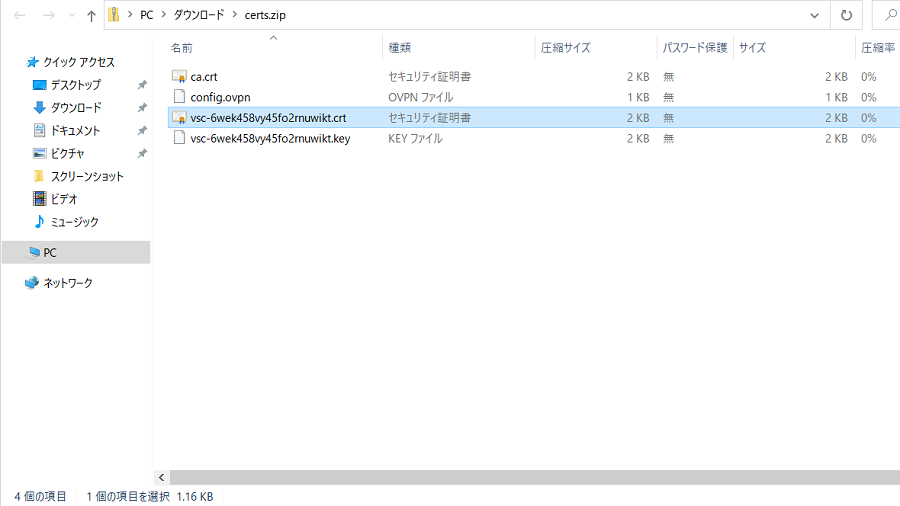Click 1 KB compressed size of config.ovpn
This screenshot has height=506, width=900.
(638, 98)
